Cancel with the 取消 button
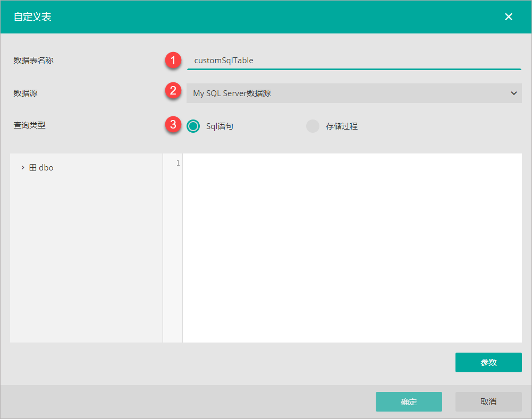532x419 pixels. (488, 402)
